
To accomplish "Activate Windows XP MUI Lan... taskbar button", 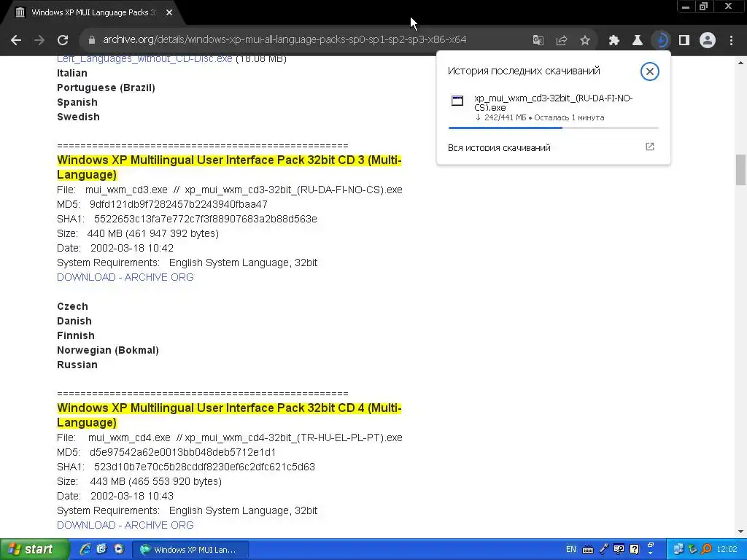I will click(190, 550).
